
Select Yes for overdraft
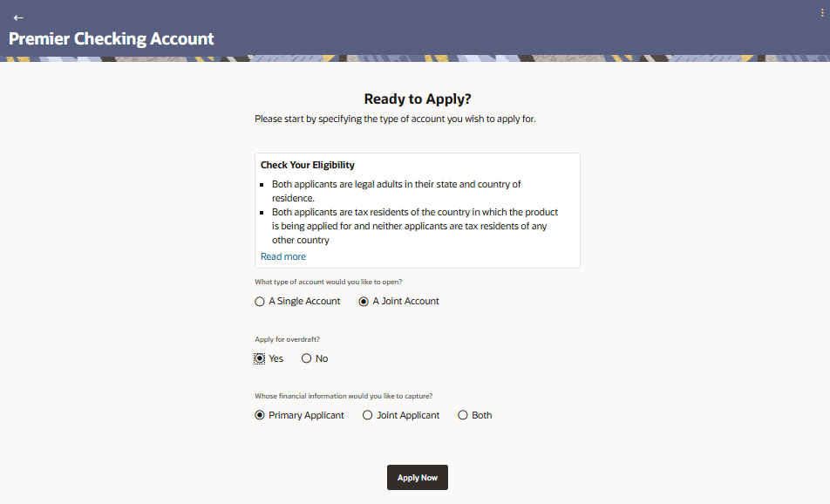click(x=260, y=358)
